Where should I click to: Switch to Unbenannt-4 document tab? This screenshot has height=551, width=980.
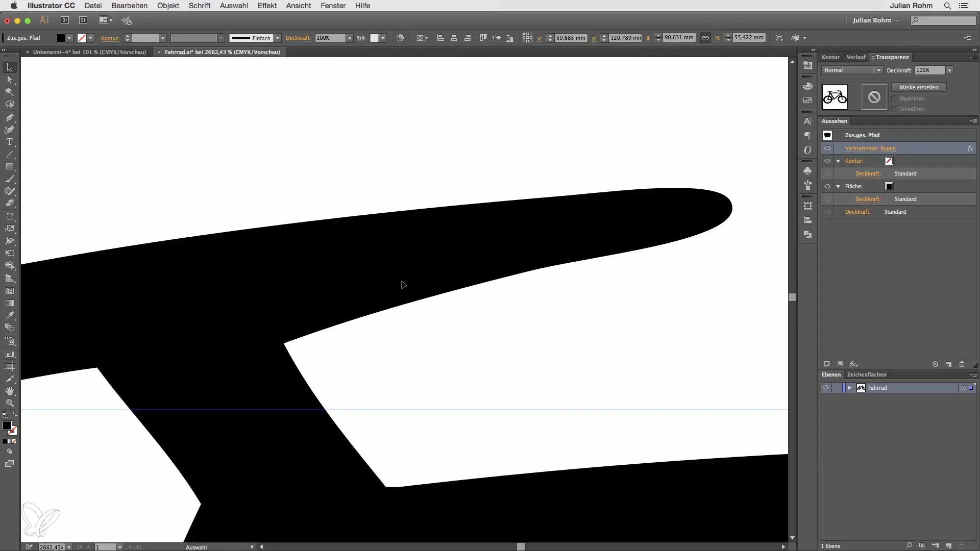[x=89, y=52]
